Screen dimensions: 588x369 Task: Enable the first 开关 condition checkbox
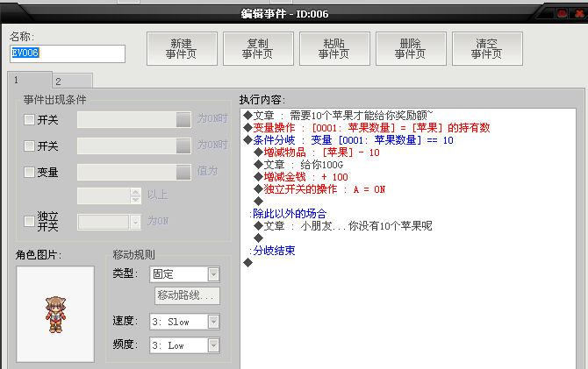click(29, 119)
